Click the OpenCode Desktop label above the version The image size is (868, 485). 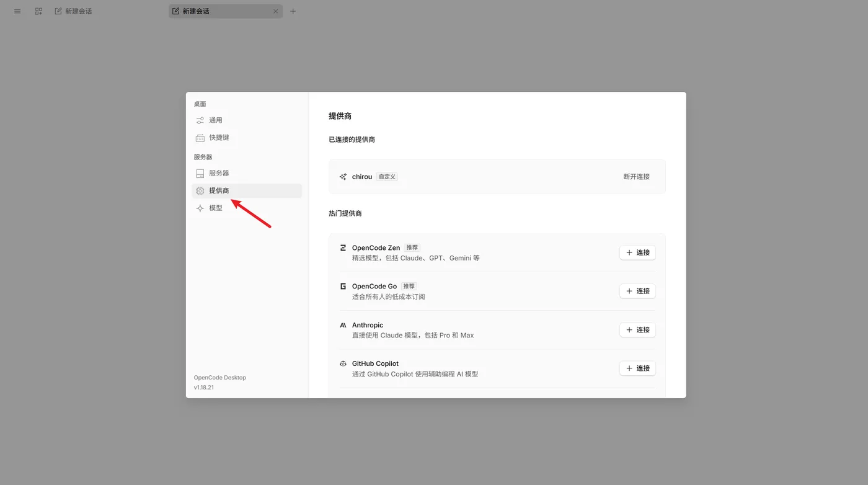pos(220,378)
